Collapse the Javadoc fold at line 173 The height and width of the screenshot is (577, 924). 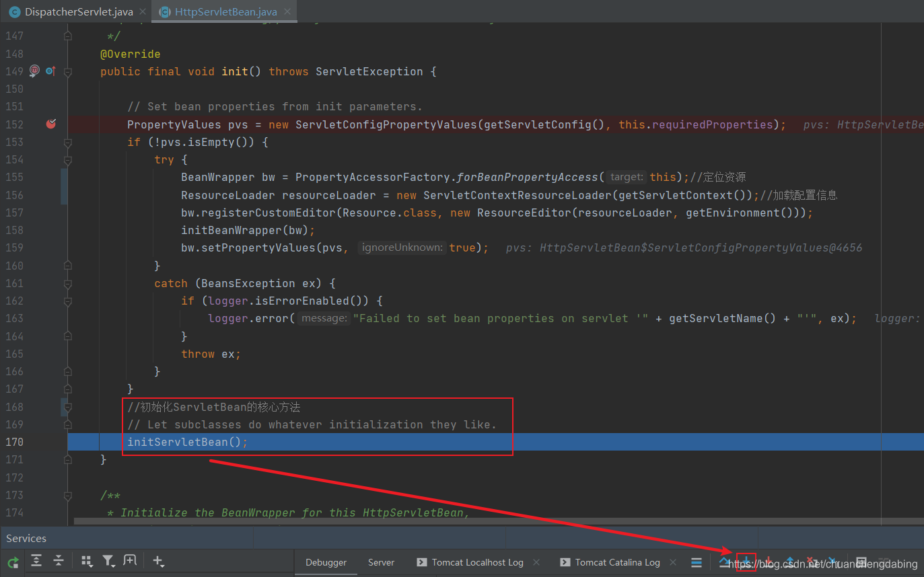68,495
